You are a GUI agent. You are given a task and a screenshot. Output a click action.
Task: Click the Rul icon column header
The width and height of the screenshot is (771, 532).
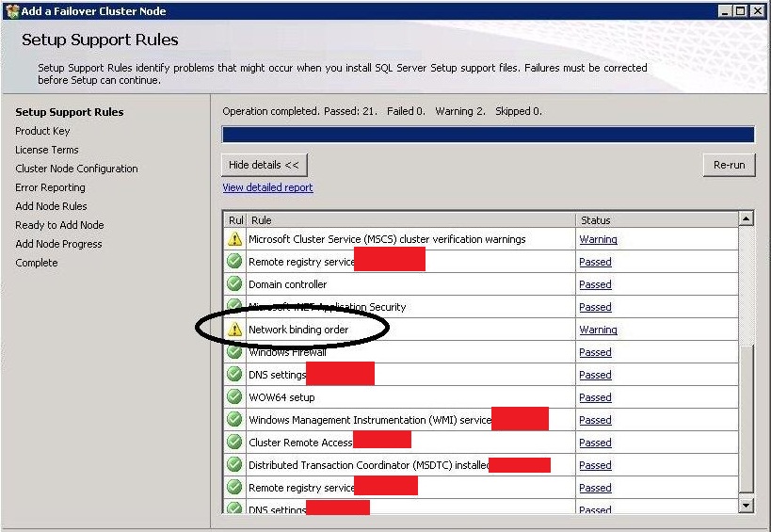(x=235, y=219)
